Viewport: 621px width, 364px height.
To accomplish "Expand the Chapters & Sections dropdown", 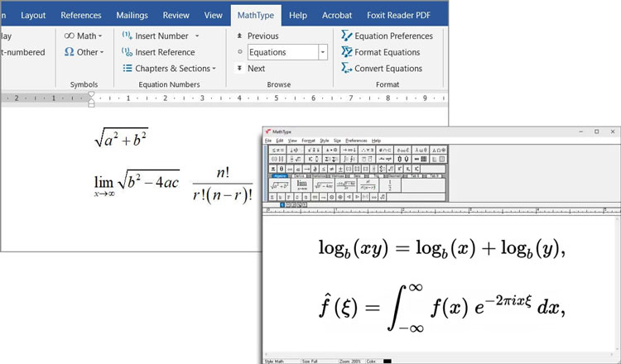I will pyautogui.click(x=214, y=69).
